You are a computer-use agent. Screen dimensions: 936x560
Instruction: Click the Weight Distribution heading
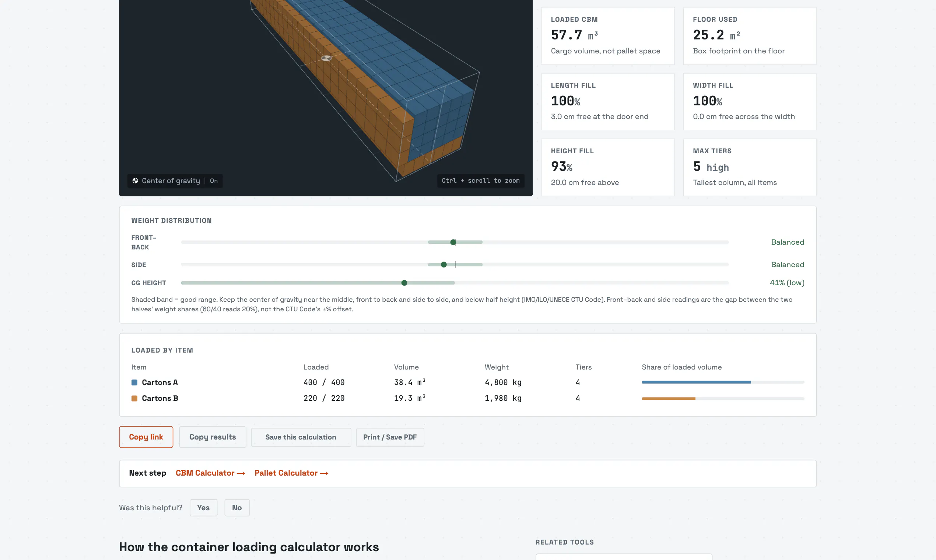click(x=171, y=221)
